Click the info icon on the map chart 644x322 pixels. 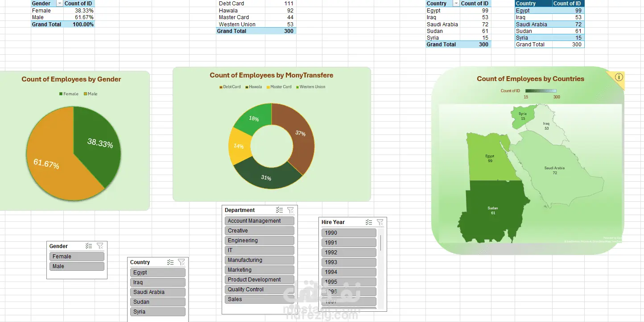619,77
